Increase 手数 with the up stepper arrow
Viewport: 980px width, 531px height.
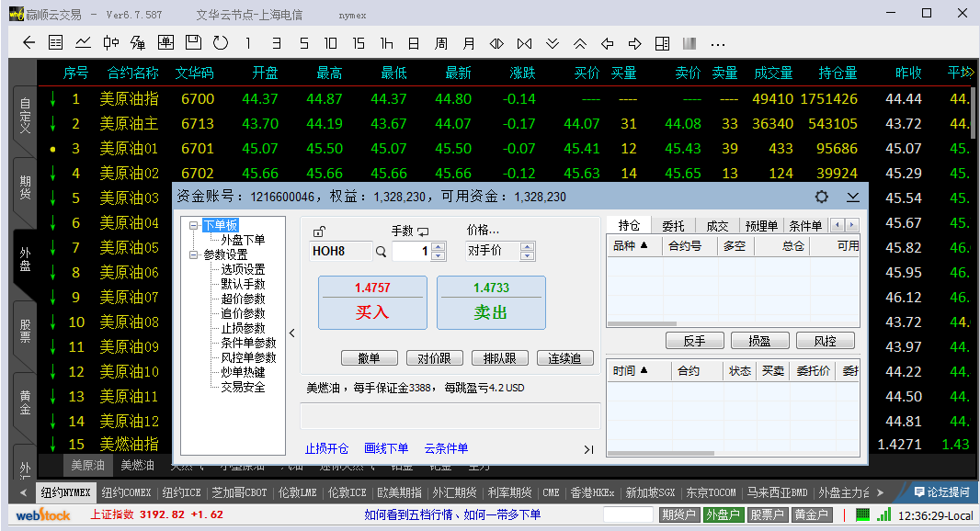click(x=438, y=246)
